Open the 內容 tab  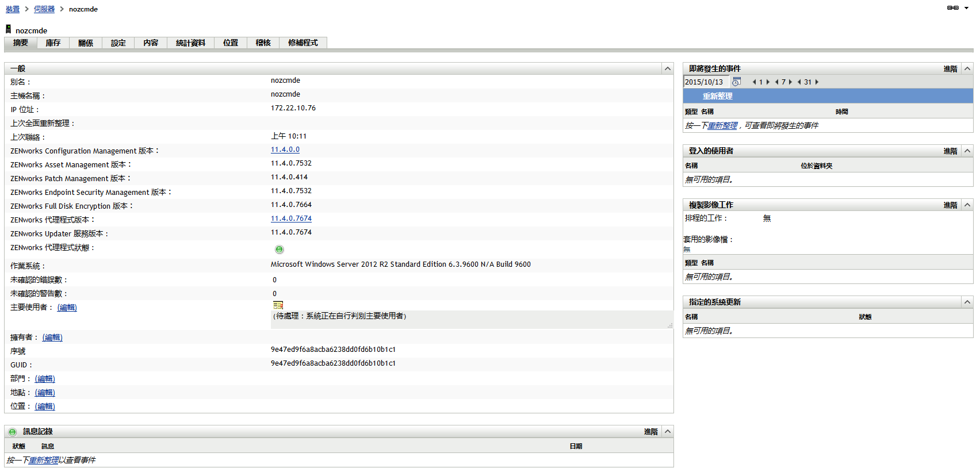tap(151, 43)
